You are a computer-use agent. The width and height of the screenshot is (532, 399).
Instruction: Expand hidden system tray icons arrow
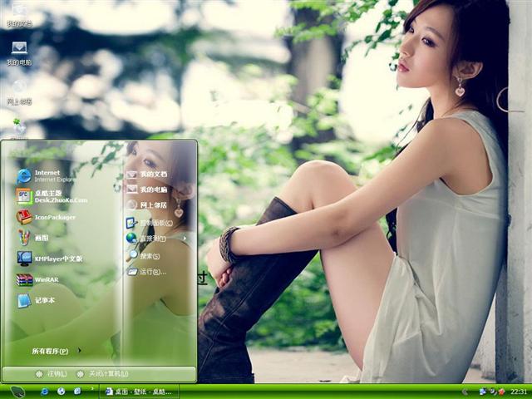(465, 392)
